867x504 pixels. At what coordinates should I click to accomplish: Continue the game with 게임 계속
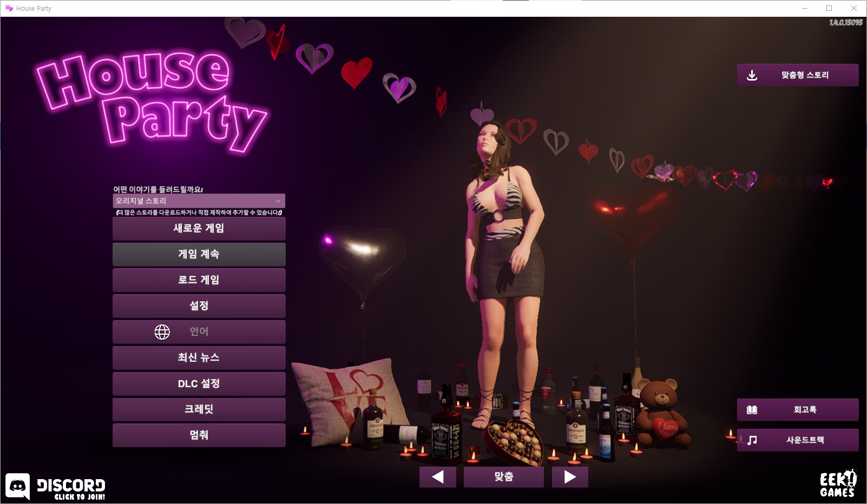pos(199,254)
